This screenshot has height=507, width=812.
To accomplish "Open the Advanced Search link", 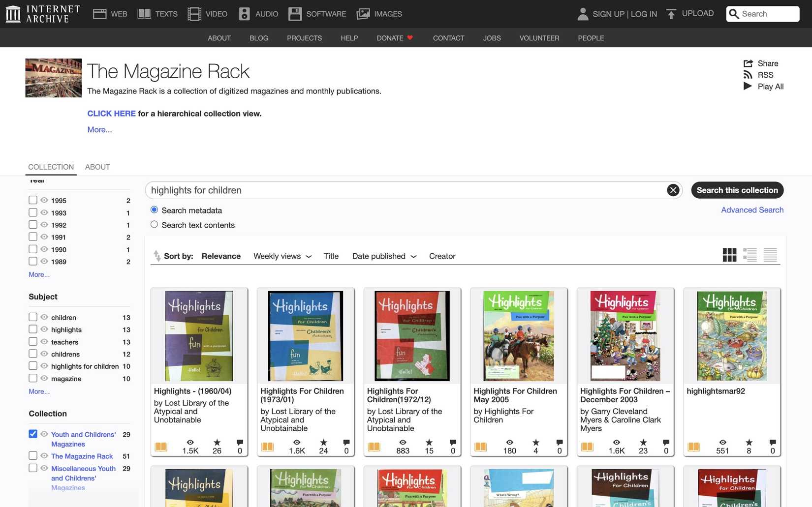I will point(752,210).
